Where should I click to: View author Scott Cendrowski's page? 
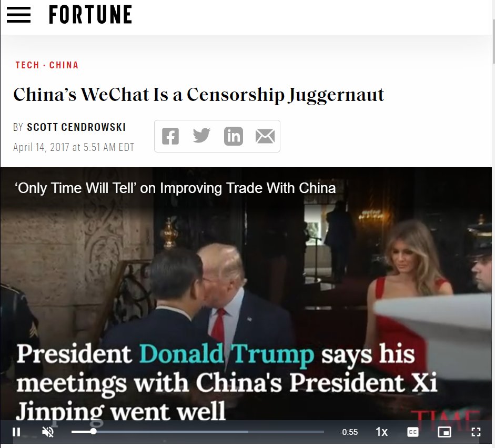pyautogui.click(x=76, y=127)
